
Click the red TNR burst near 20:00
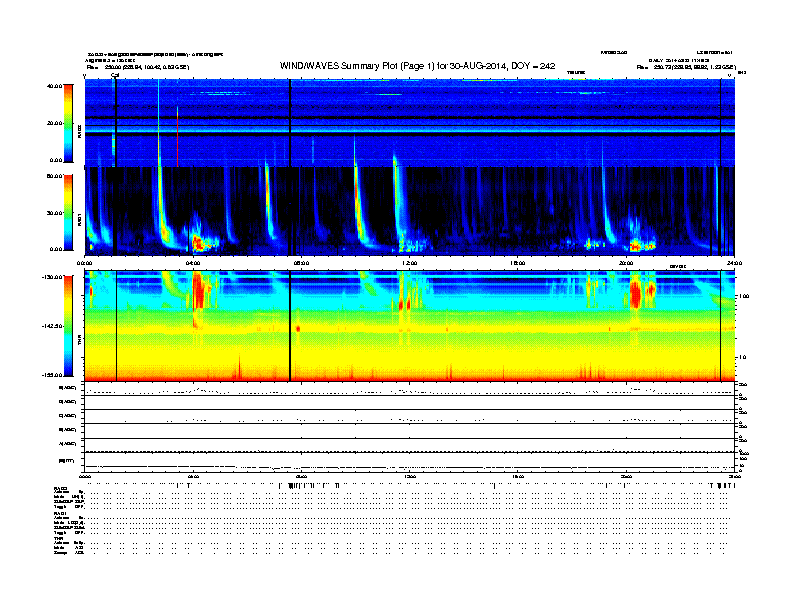635,294
